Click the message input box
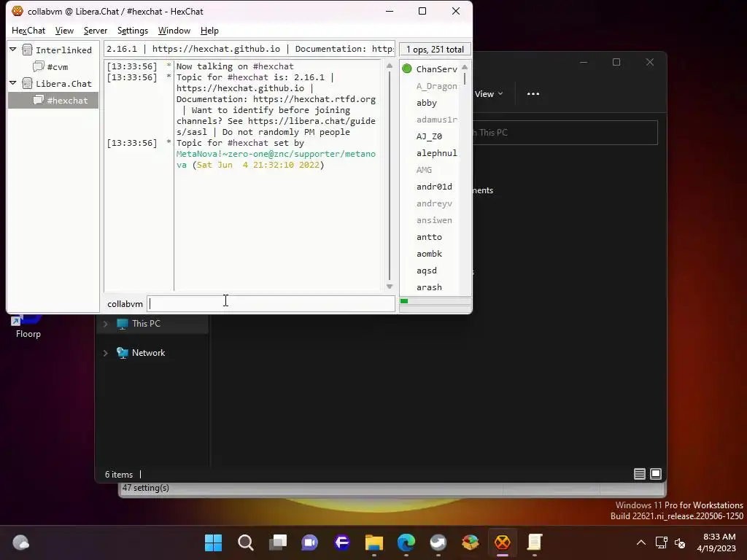The height and width of the screenshot is (560, 747). (x=271, y=304)
